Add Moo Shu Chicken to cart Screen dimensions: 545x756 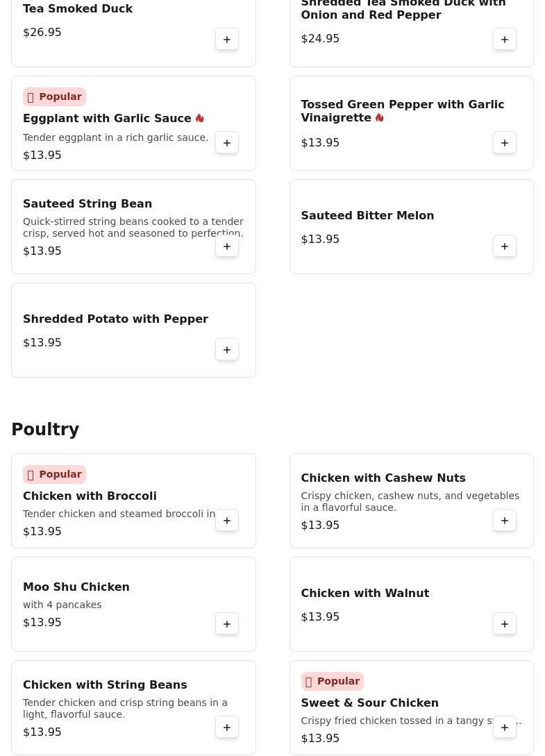227,624
